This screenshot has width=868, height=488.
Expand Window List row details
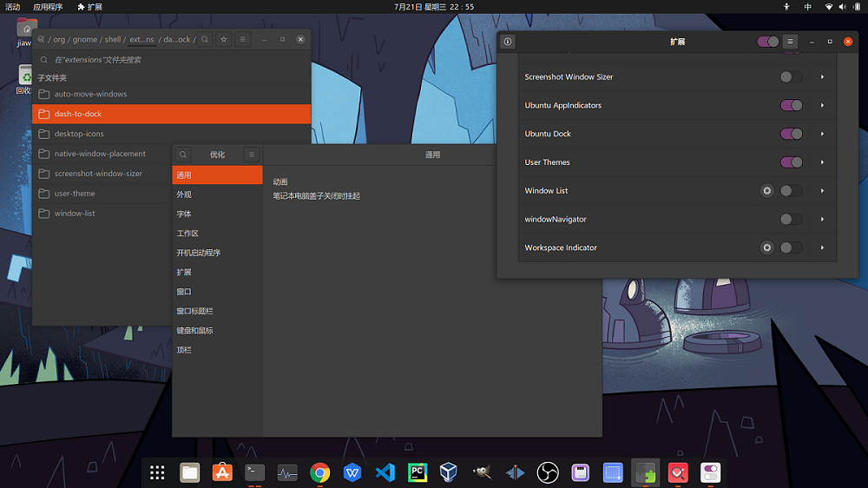pos(822,190)
